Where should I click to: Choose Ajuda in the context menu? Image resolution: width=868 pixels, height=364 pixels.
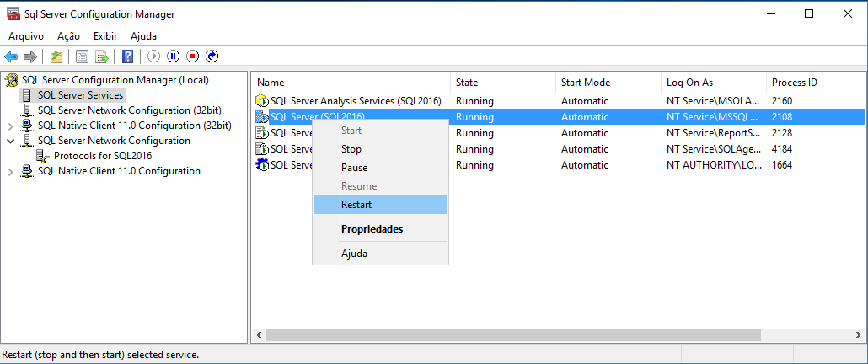(380, 254)
